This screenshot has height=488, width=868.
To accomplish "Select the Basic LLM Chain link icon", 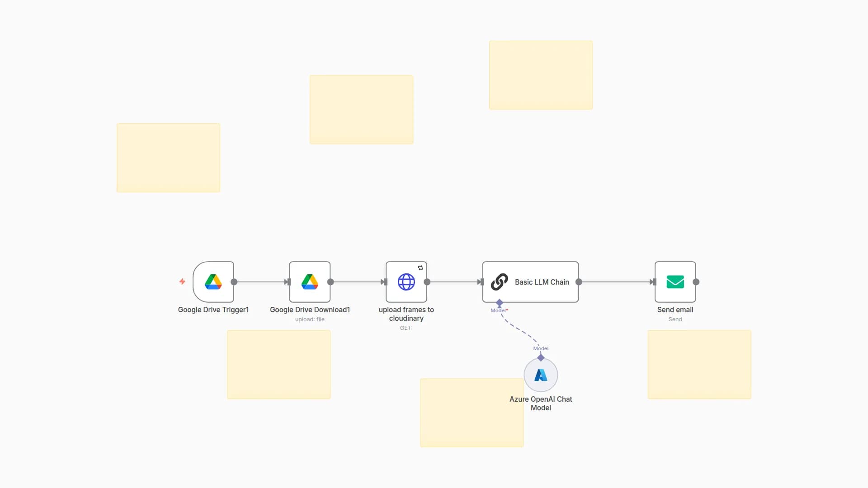I will click(500, 282).
